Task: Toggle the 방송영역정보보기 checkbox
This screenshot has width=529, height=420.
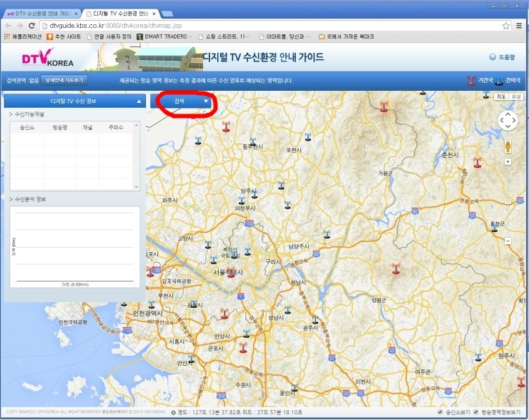Action: point(476,412)
